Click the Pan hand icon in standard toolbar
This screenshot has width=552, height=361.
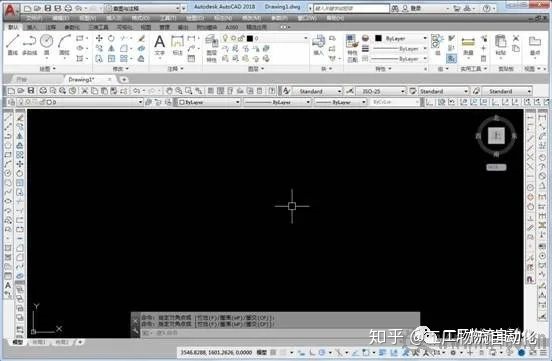click(169, 91)
